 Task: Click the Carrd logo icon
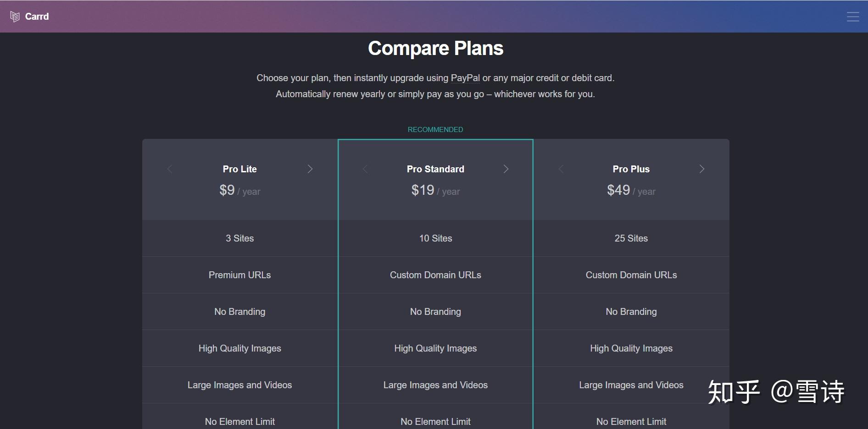pyautogui.click(x=15, y=17)
